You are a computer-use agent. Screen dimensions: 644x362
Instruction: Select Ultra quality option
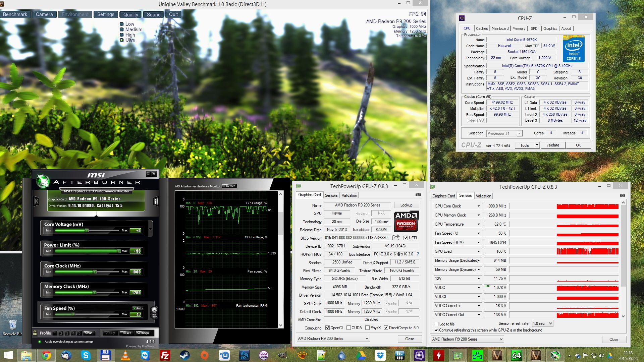(x=127, y=40)
